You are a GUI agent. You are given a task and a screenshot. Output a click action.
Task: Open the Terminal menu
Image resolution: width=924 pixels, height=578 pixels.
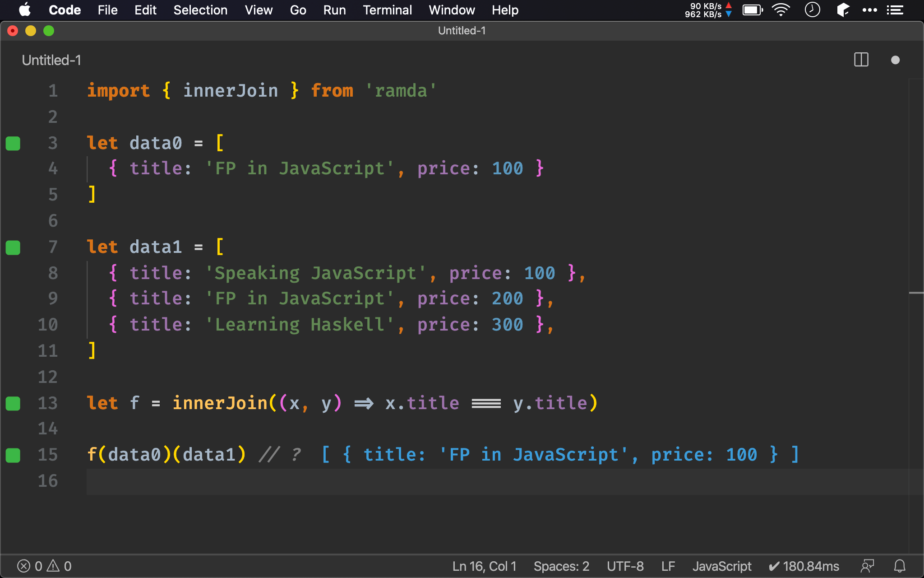coord(387,10)
